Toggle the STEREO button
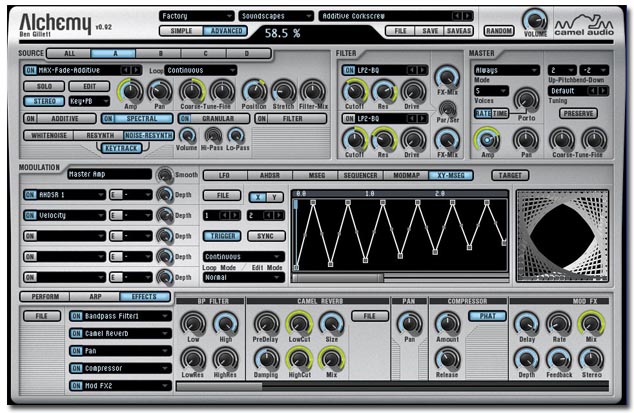 [44, 101]
